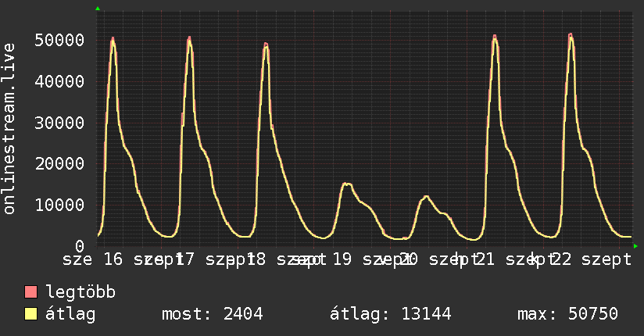This screenshot has height=336, width=644.
Task: Click the 'most: 2404' current value
Action: 212,314
